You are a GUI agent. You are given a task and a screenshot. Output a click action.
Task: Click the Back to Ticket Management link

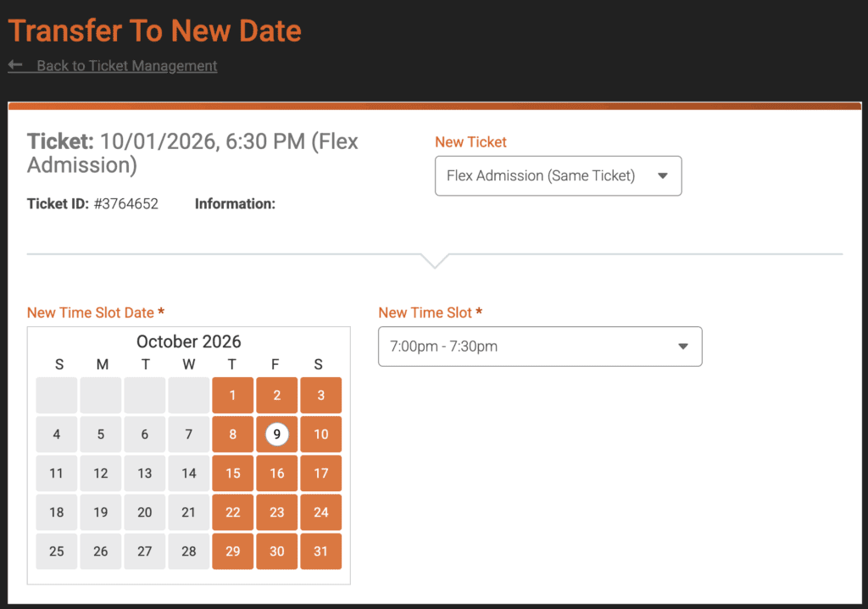coord(126,66)
